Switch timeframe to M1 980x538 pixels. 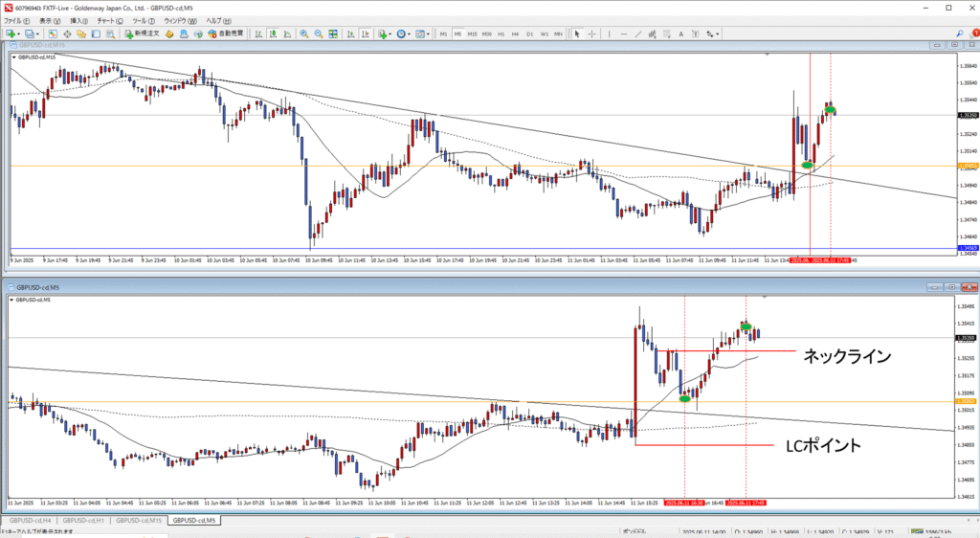(x=443, y=34)
